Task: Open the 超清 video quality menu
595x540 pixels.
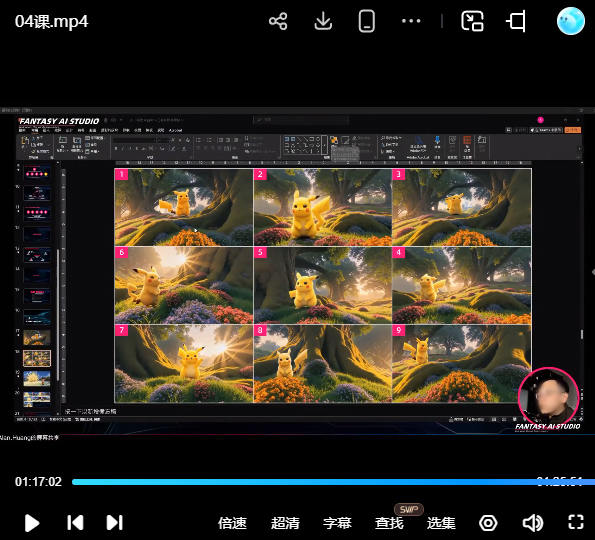Action: (x=285, y=523)
